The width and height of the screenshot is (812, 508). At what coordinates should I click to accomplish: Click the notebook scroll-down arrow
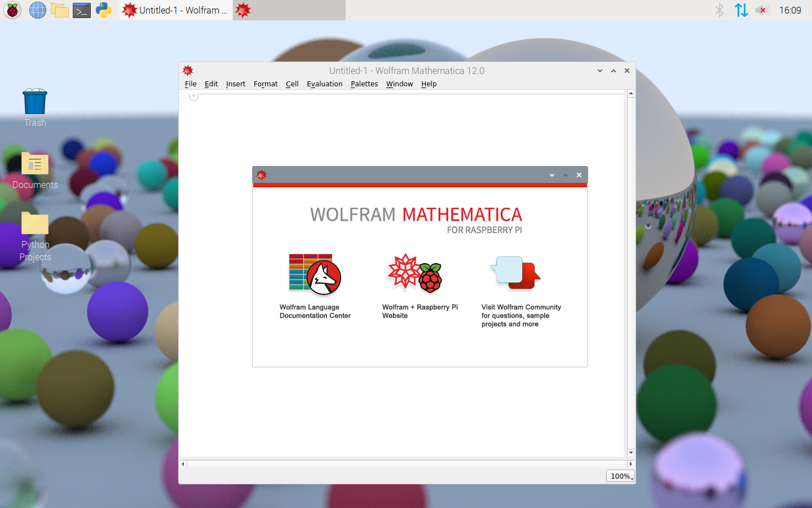(631, 453)
